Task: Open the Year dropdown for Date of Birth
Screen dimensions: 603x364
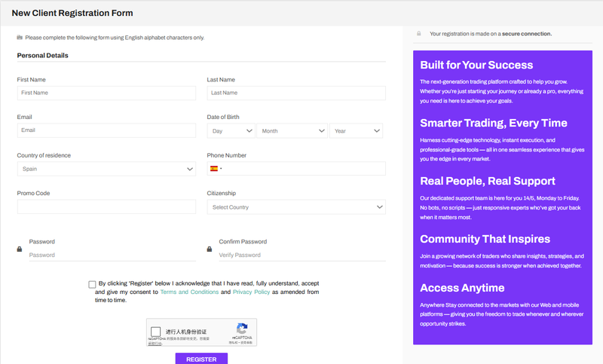Action: (x=356, y=130)
